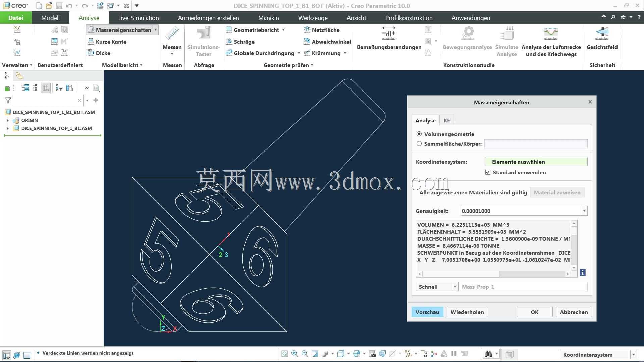Click the Mass_Prop_1 name field
The height and width of the screenshot is (362, 644).
coord(524,287)
